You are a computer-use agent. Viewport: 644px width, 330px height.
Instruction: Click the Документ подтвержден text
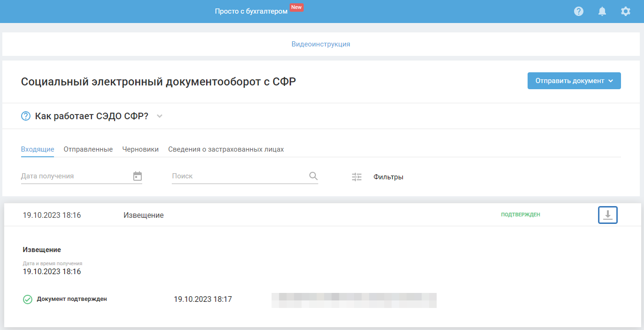tap(72, 299)
